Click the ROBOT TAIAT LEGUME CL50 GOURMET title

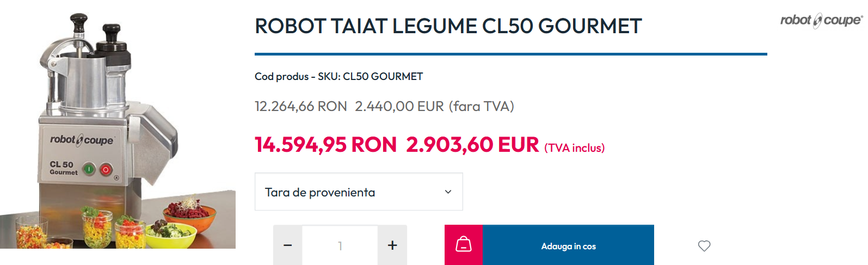(448, 26)
